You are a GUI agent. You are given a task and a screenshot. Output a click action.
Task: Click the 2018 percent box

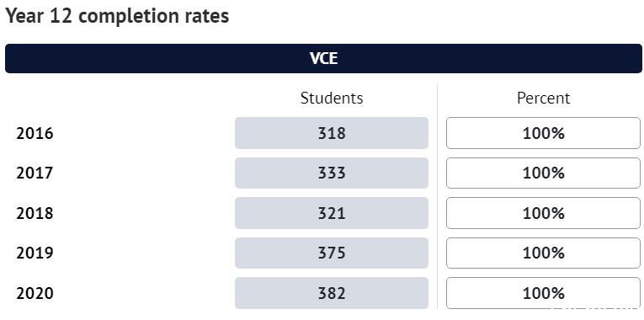pos(543,213)
